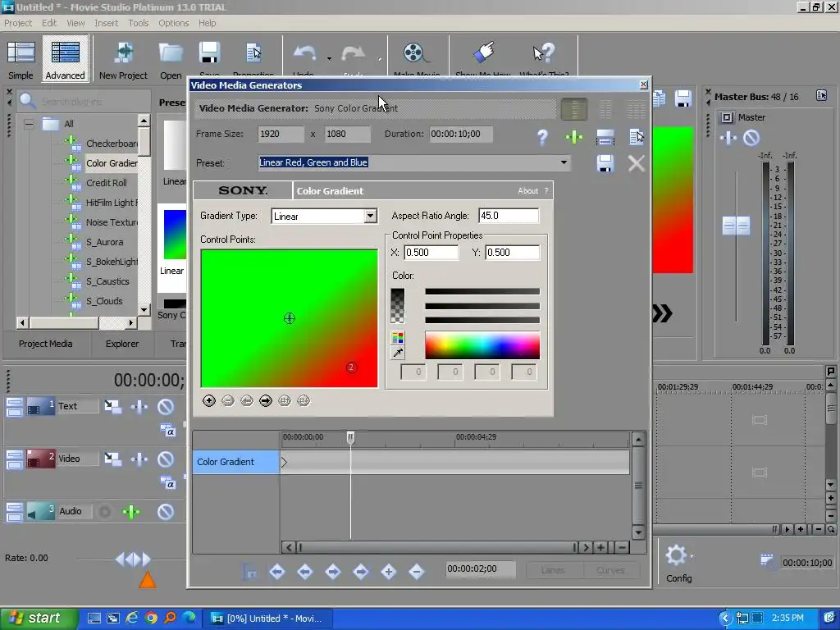Viewport: 840px width, 630px height.
Task: Click the Lanes button
Action: tap(553, 570)
